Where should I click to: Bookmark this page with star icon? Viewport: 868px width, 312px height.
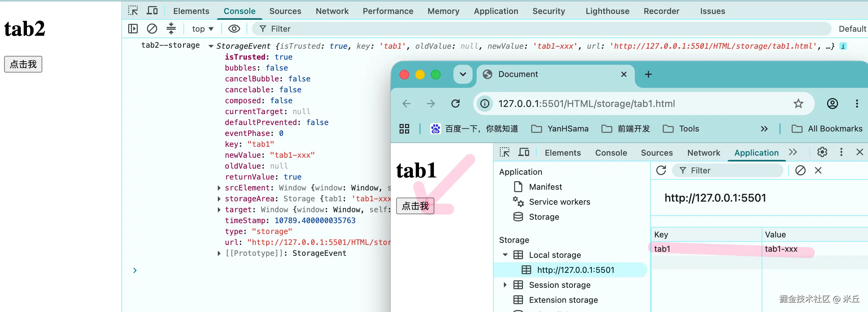tap(798, 104)
